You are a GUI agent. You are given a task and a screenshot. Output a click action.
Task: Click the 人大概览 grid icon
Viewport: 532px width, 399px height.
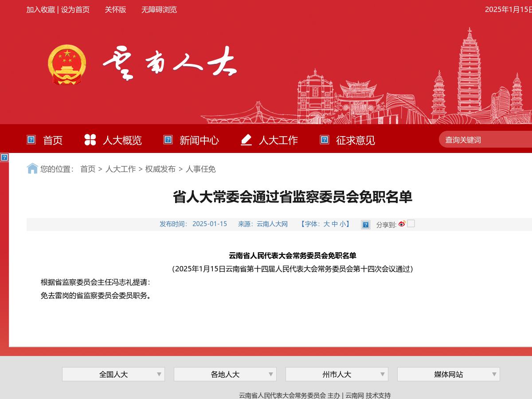pyautogui.click(x=90, y=139)
